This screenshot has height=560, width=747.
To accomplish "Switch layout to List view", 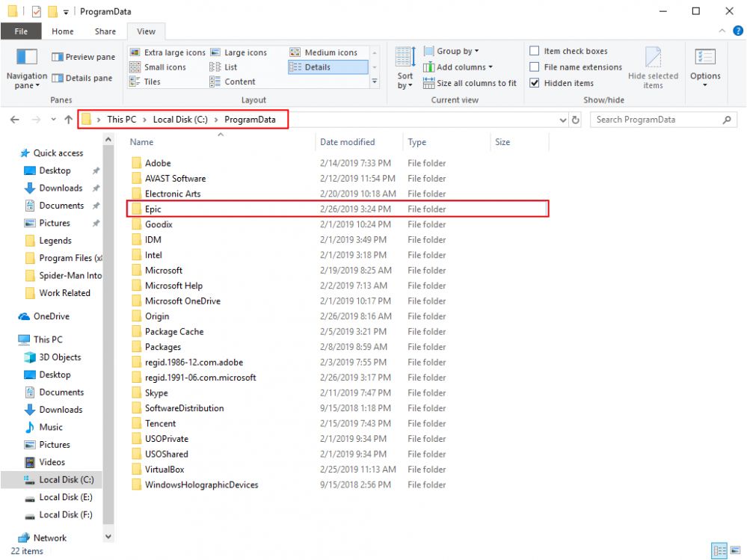I will point(223,67).
